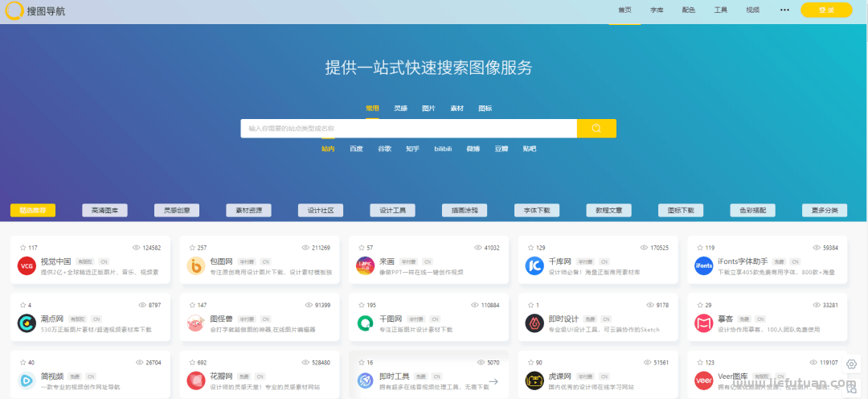Viewport: 868px width, 399px height.
Task: Choose 站内 search engine option
Action: 328,149
